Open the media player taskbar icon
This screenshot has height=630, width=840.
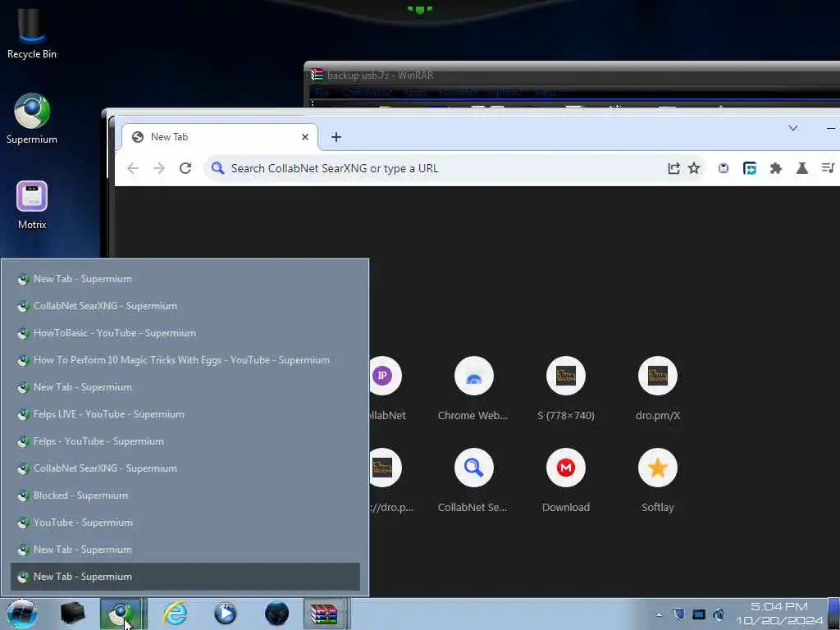coord(226,614)
